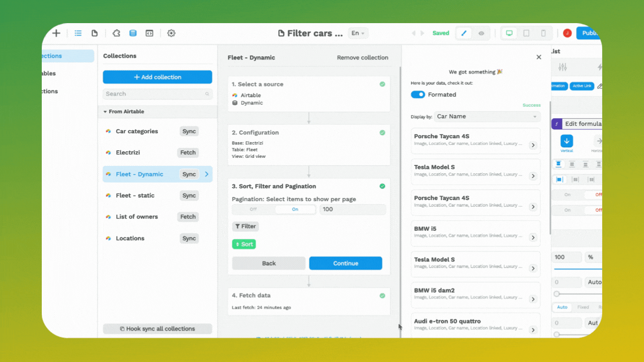Switch to desktop preview device icon
Viewport: 644px width, 362px height.
pyautogui.click(x=509, y=33)
